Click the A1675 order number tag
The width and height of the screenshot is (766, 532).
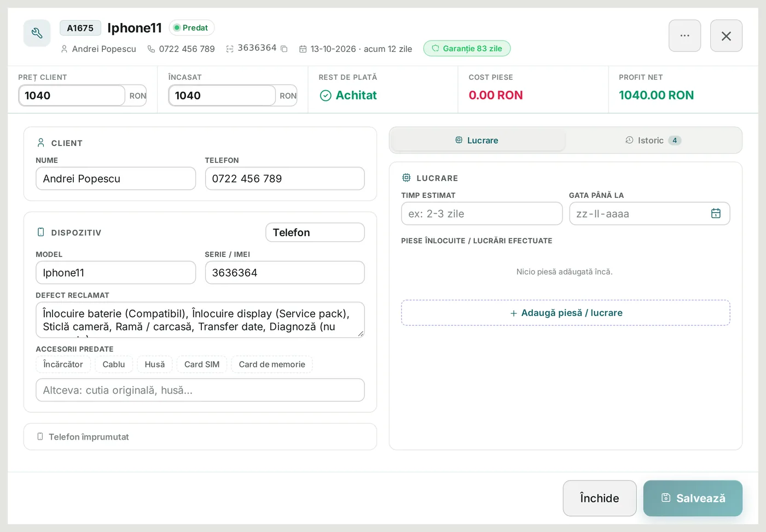pyautogui.click(x=80, y=28)
